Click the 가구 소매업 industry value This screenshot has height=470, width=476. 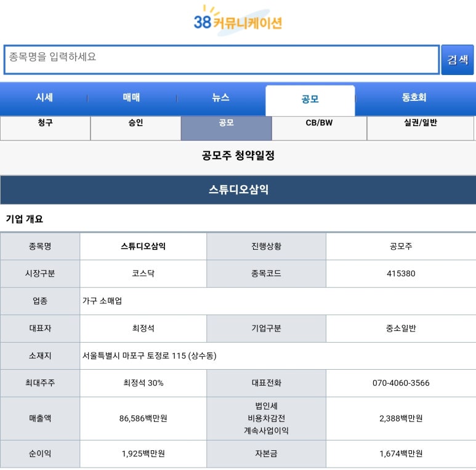(102, 301)
